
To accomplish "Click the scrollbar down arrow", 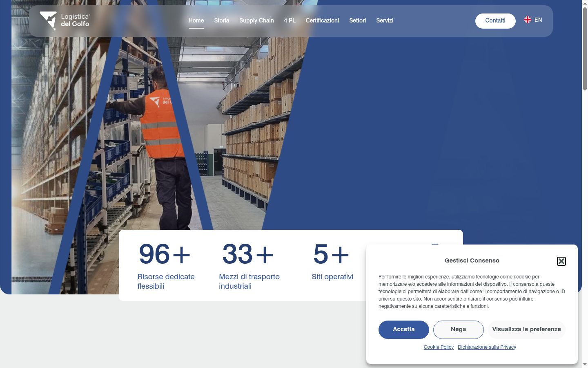I will 585,364.
